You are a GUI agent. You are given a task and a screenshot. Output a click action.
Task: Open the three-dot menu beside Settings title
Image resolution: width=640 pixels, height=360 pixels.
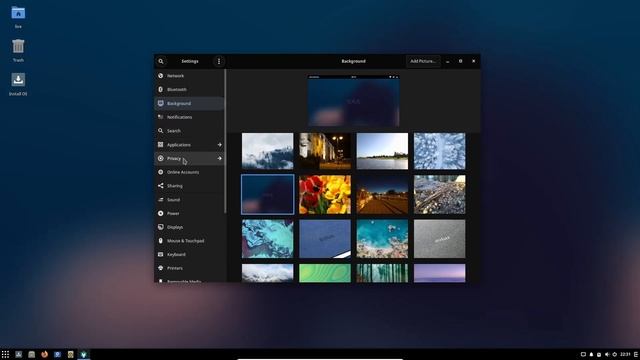click(x=219, y=61)
